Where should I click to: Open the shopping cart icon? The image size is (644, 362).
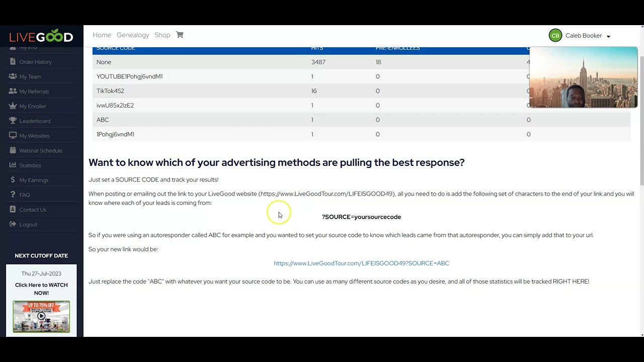coord(180,35)
